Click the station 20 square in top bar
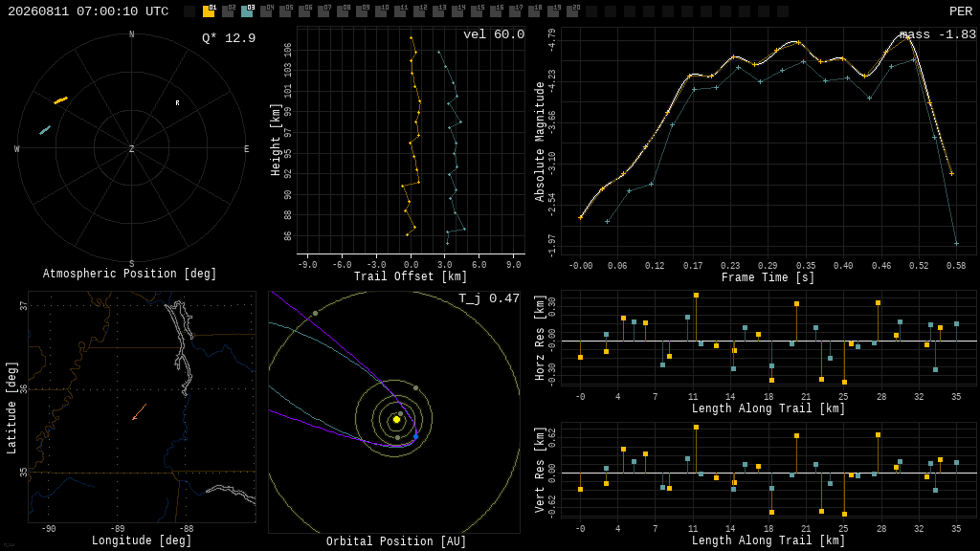Viewport: 980px width, 551px height. 572,11
